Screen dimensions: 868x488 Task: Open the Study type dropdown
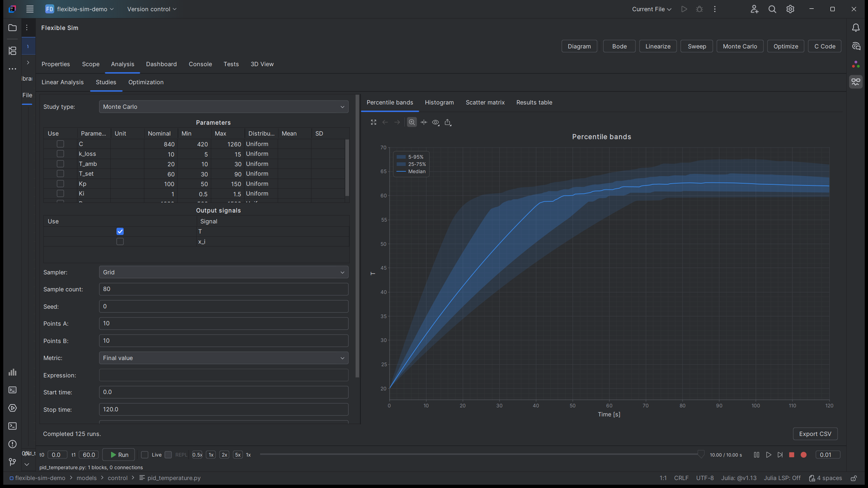(224, 107)
